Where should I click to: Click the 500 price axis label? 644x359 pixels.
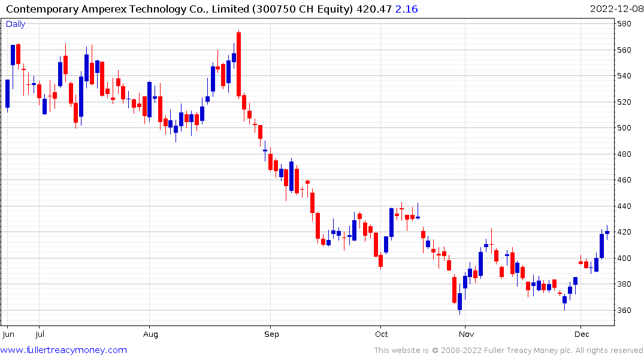click(x=624, y=128)
